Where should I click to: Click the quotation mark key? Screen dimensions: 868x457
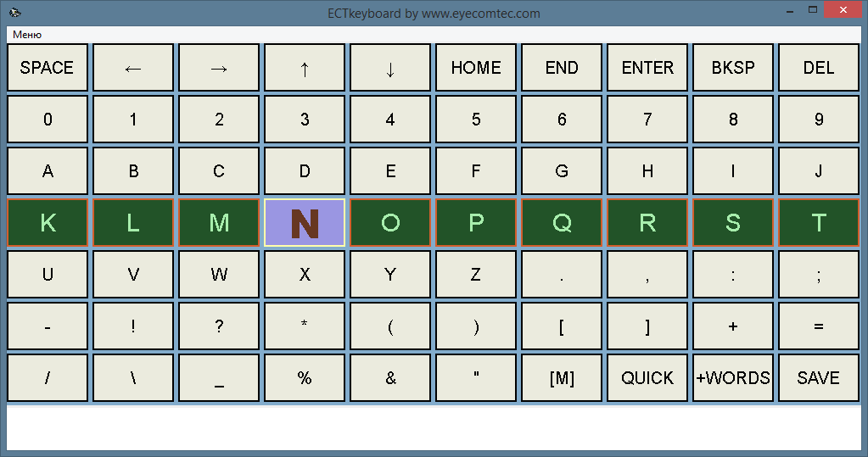476,378
